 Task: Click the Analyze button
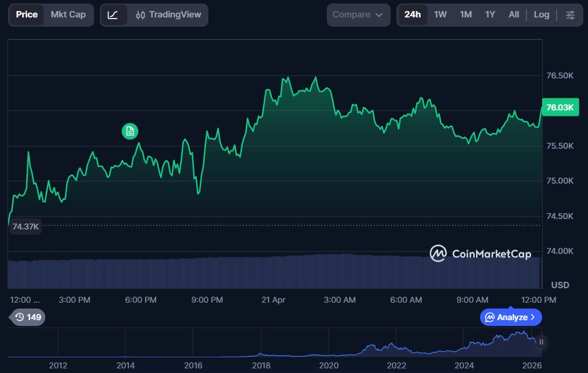[510, 317]
